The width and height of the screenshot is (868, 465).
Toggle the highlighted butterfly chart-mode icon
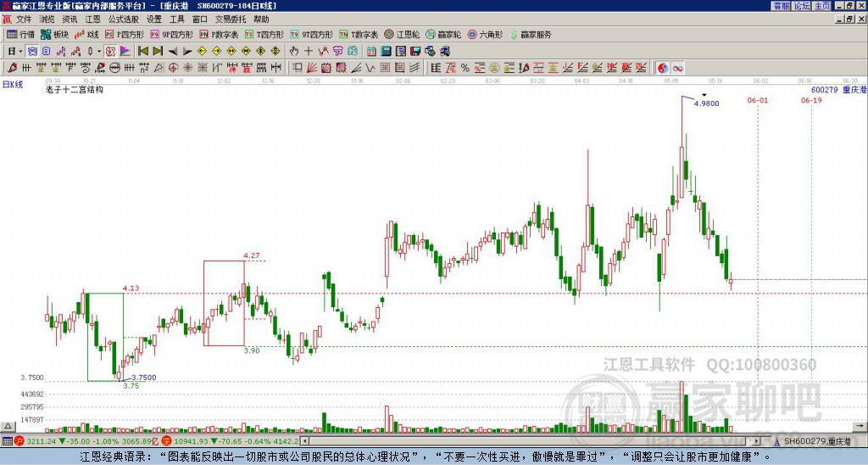(31, 51)
